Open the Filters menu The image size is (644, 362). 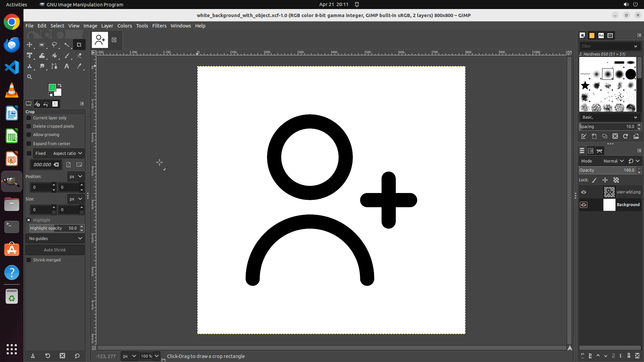point(159,26)
